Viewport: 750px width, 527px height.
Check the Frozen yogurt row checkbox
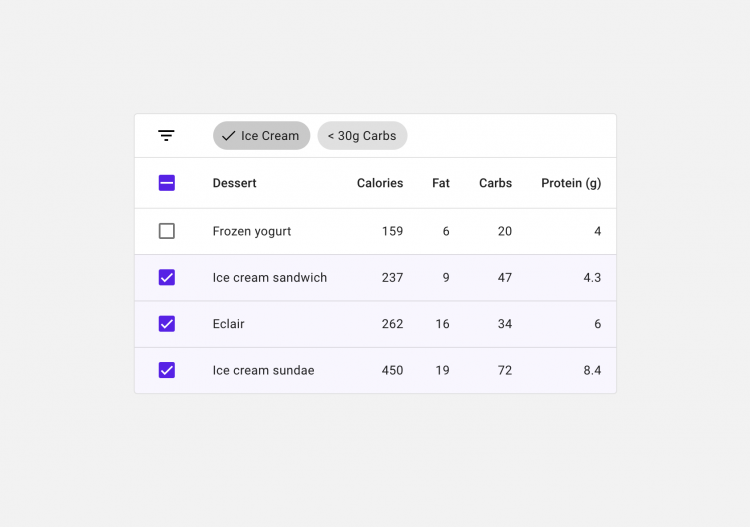tap(166, 231)
